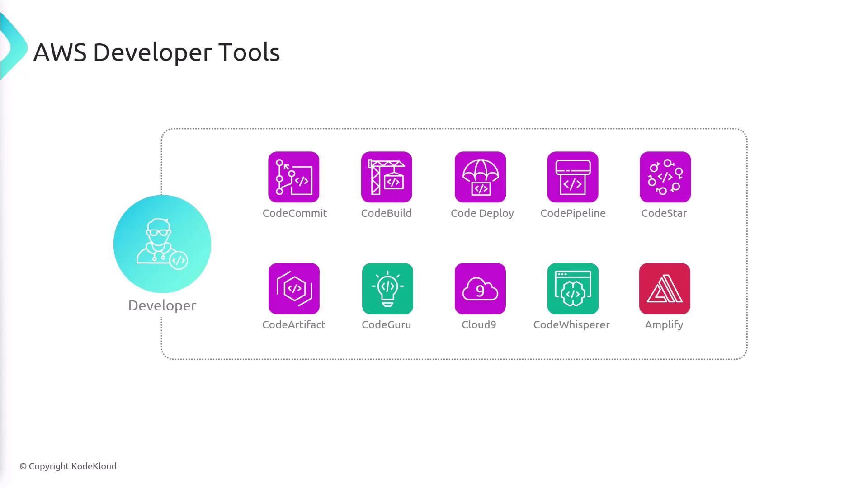Select the red Amplify icon
This screenshot has height=488, width=868.
pyautogui.click(x=665, y=289)
